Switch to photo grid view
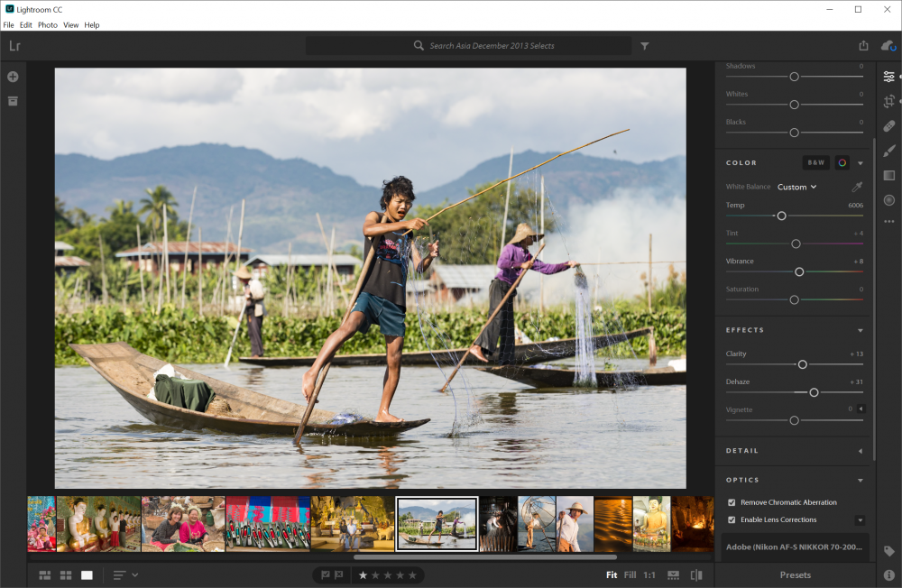Image resolution: width=902 pixels, height=588 pixels. click(45, 575)
